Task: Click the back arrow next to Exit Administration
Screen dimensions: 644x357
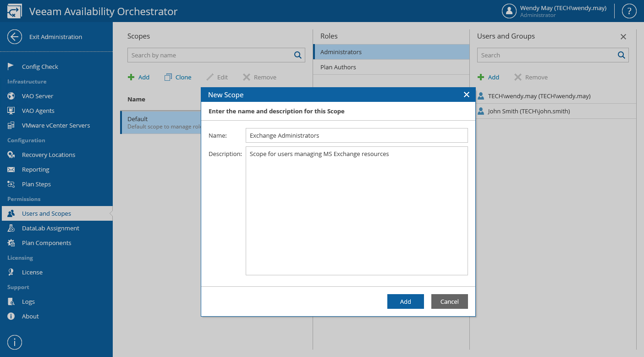Action: (x=15, y=37)
